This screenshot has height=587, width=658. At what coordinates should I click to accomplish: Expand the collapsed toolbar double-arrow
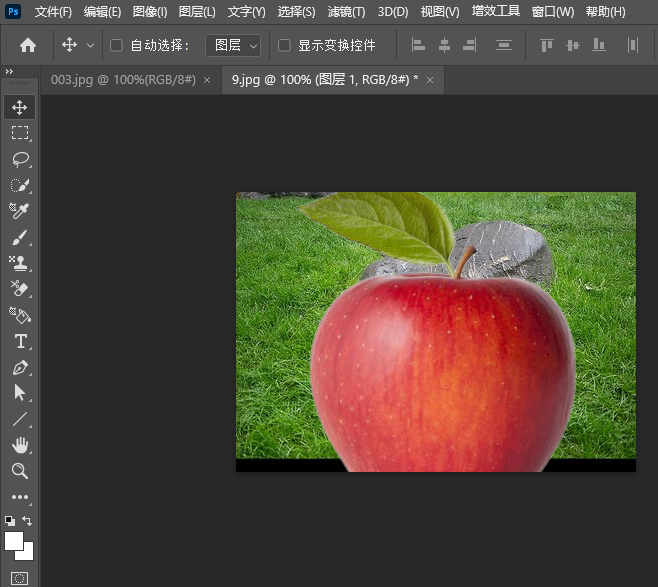(x=9, y=72)
